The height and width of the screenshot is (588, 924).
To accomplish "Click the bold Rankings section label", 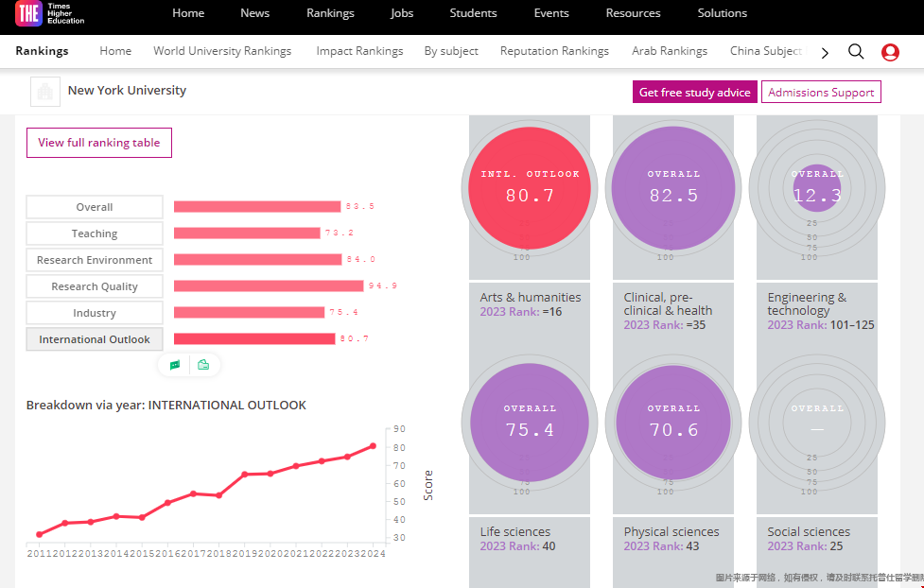I will click(x=42, y=51).
